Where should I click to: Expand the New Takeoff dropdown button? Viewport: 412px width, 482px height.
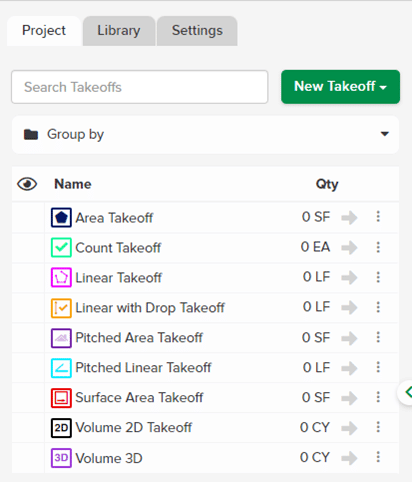(340, 87)
